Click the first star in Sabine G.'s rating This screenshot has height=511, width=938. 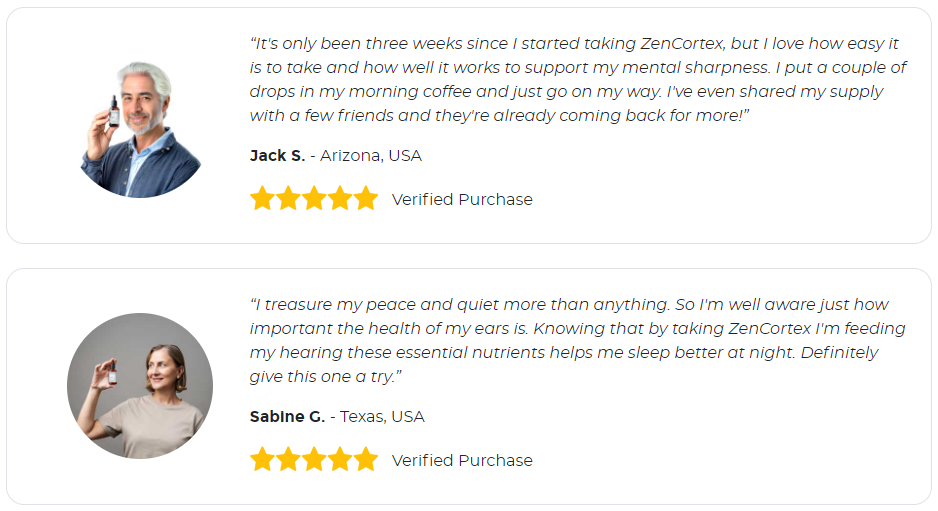(262, 460)
